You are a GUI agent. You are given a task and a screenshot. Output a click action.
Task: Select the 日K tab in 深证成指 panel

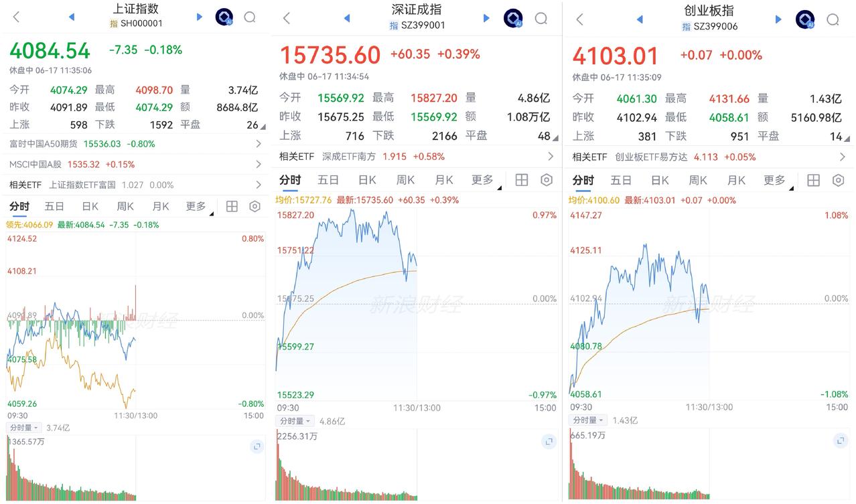coord(367,180)
